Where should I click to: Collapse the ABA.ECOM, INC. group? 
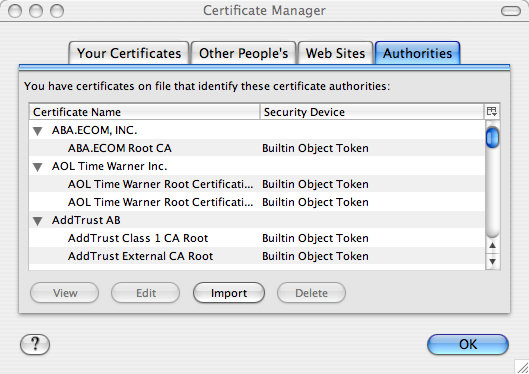tap(38, 131)
